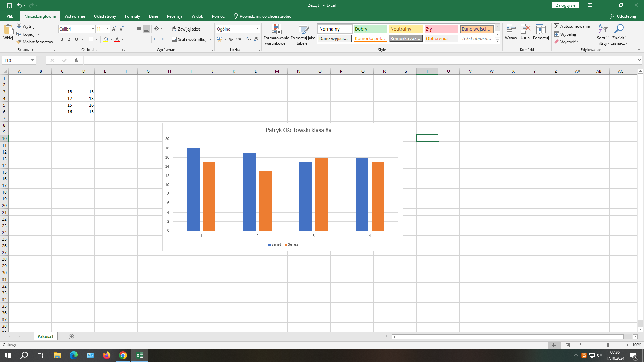
Task: Click the Udostępnij share button
Action: [x=623, y=16]
